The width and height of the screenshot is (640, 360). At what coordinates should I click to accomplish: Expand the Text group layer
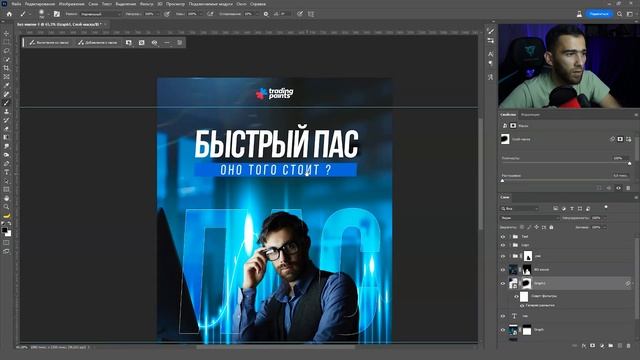[510, 236]
